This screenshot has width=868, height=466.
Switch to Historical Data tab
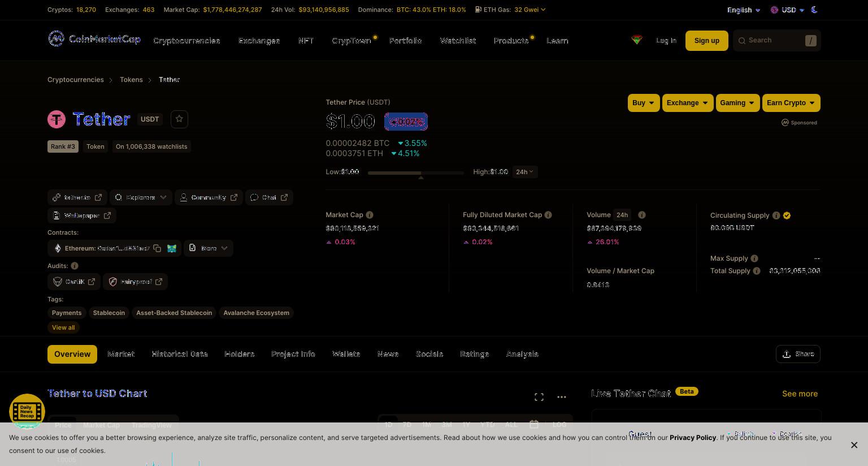[x=180, y=354]
